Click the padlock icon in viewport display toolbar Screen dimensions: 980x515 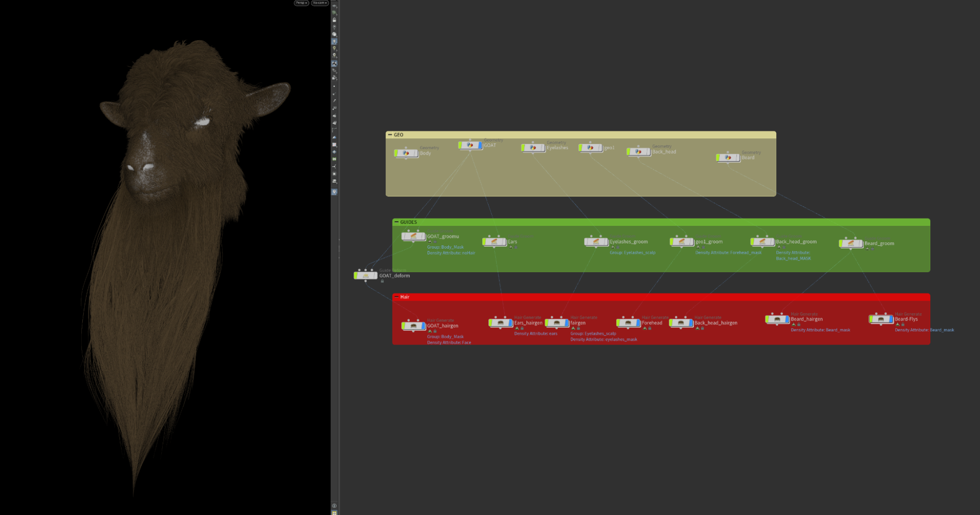pyautogui.click(x=335, y=20)
